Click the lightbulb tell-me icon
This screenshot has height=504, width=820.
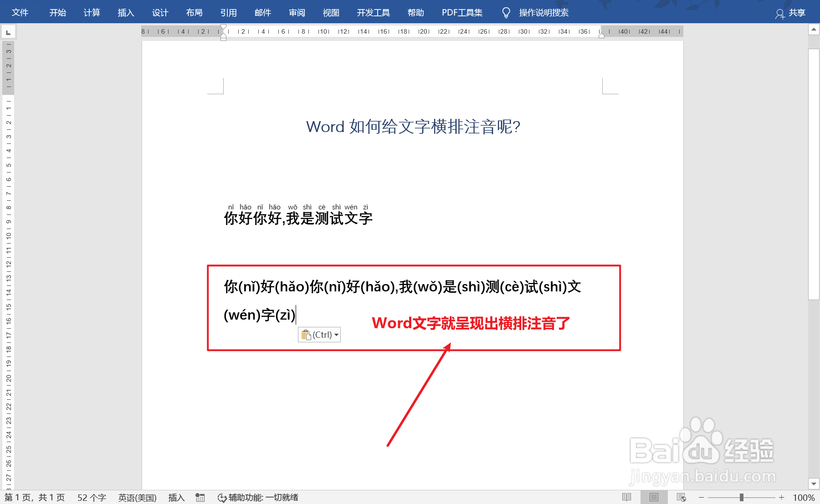pyautogui.click(x=506, y=13)
